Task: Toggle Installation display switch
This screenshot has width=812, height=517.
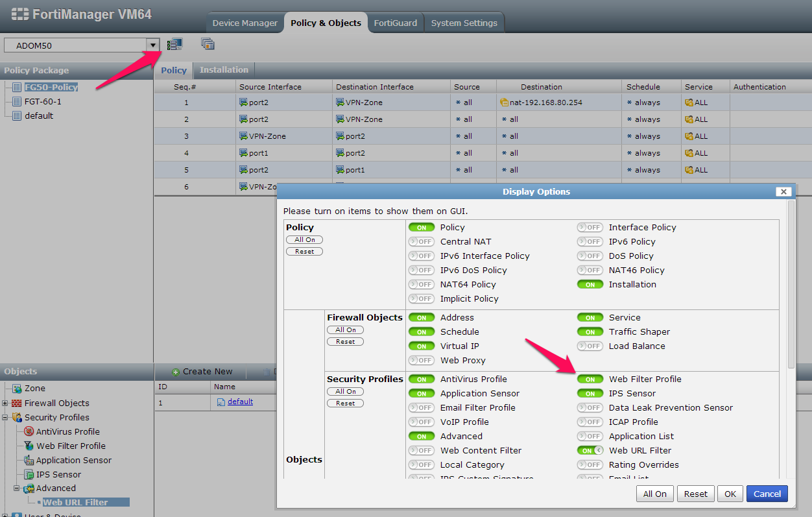Action: click(590, 285)
